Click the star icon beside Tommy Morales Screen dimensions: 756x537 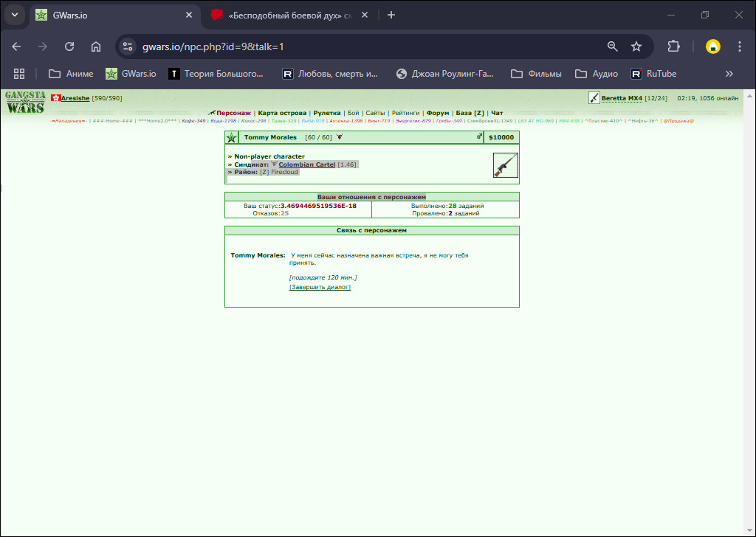click(231, 137)
